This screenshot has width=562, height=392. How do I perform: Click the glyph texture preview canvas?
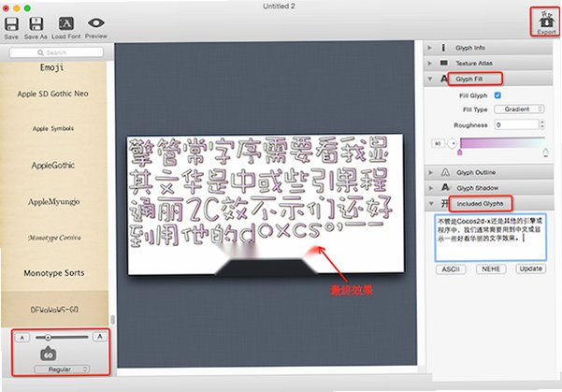point(266,205)
